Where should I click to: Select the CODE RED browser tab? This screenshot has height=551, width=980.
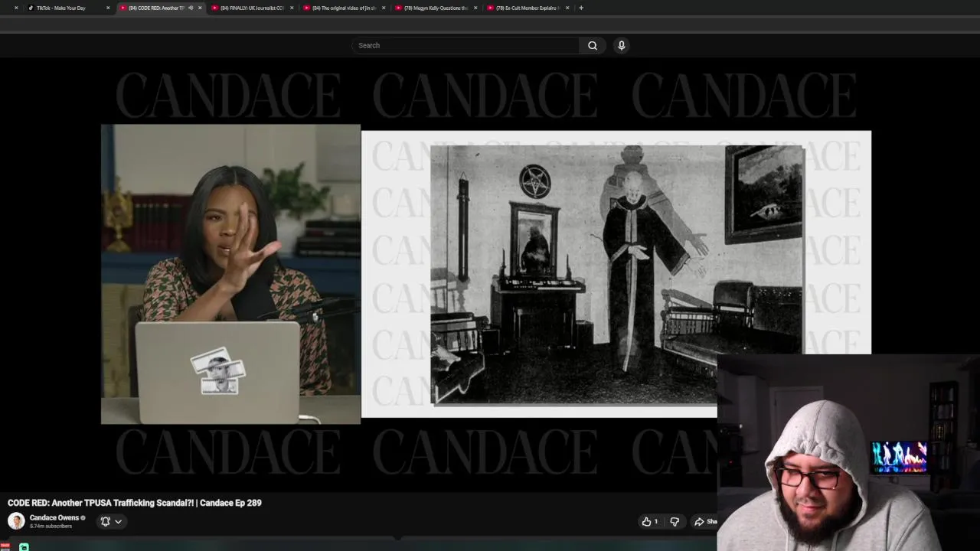(156, 8)
